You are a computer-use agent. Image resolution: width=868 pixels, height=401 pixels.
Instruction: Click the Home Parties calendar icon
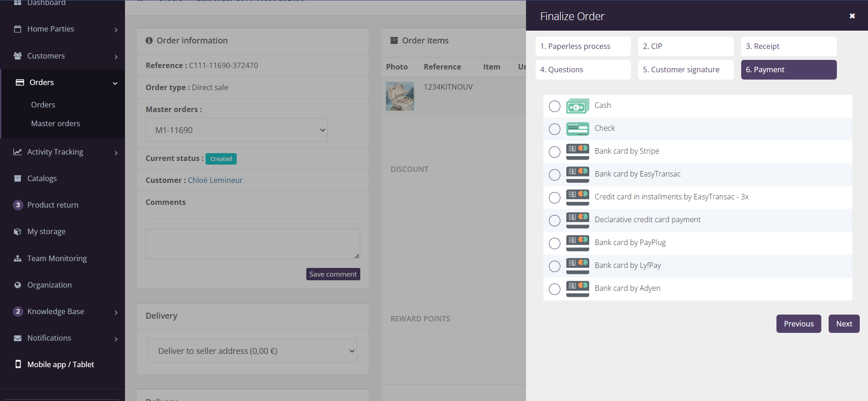coord(18,29)
